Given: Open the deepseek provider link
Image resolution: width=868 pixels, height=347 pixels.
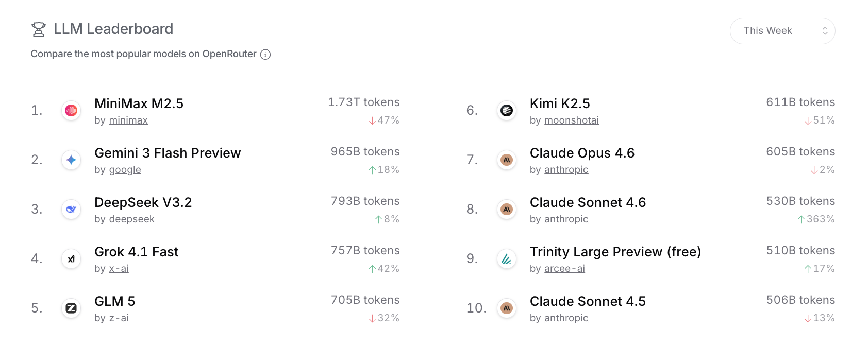Looking at the screenshot, I should [x=131, y=219].
